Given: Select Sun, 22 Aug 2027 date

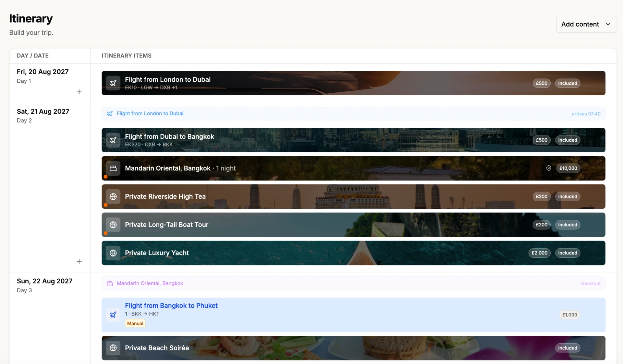Looking at the screenshot, I should point(44,281).
